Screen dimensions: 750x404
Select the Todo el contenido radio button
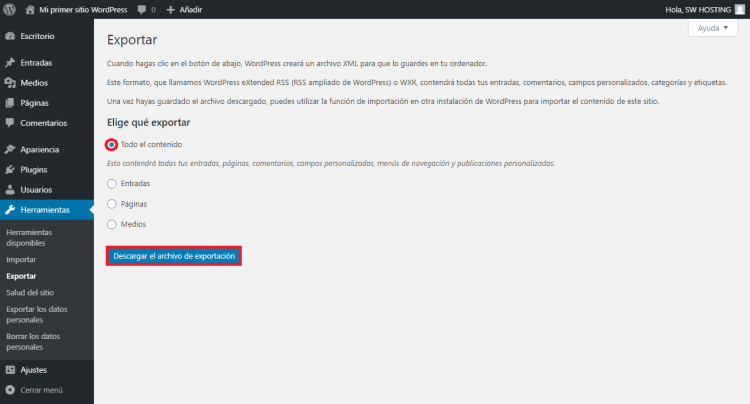[x=111, y=144]
